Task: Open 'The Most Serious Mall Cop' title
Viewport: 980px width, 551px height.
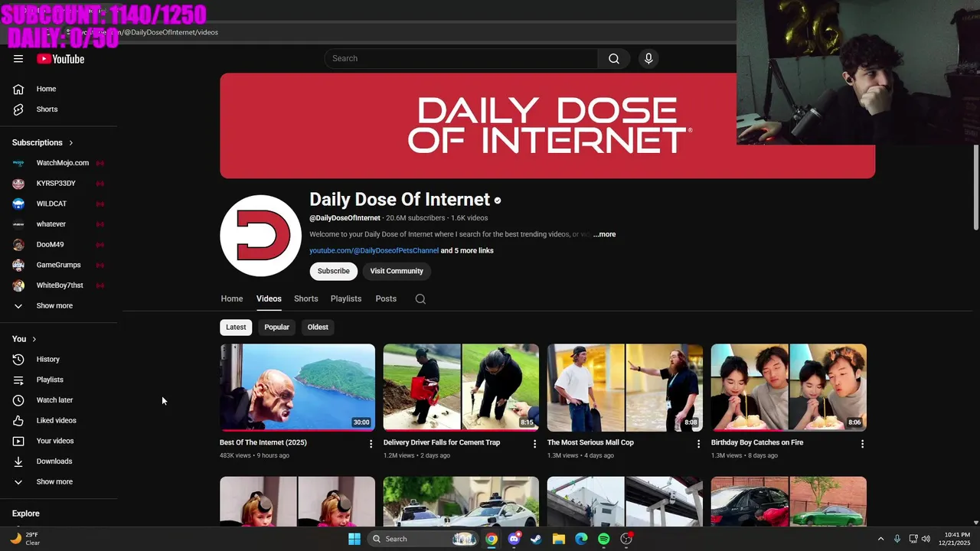Action: [x=590, y=442]
